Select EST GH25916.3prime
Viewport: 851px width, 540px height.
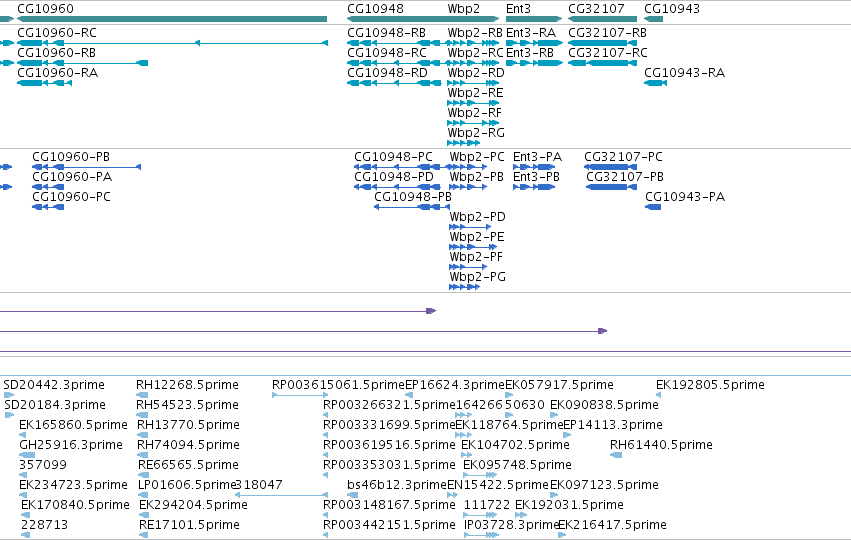click(71, 445)
